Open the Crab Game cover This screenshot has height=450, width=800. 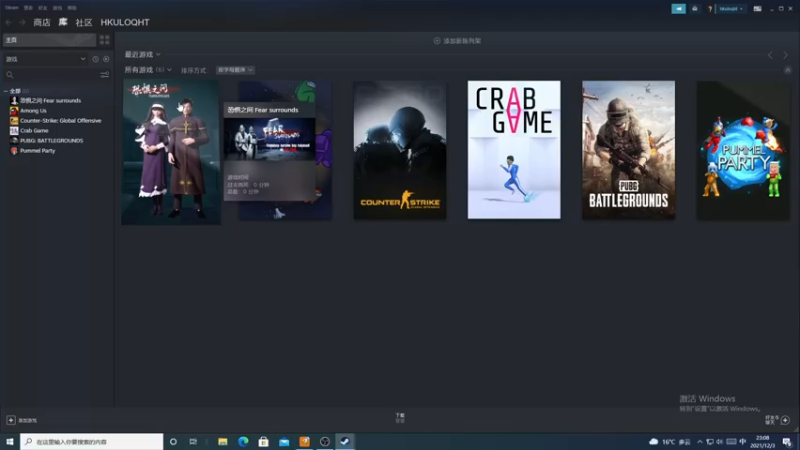[514, 150]
